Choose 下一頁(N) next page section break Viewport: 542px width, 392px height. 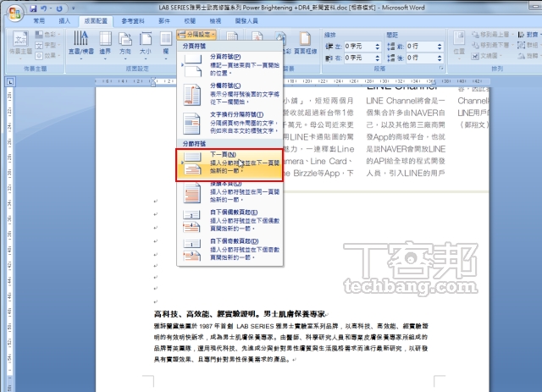pyautogui.click(x=230, y=165)
